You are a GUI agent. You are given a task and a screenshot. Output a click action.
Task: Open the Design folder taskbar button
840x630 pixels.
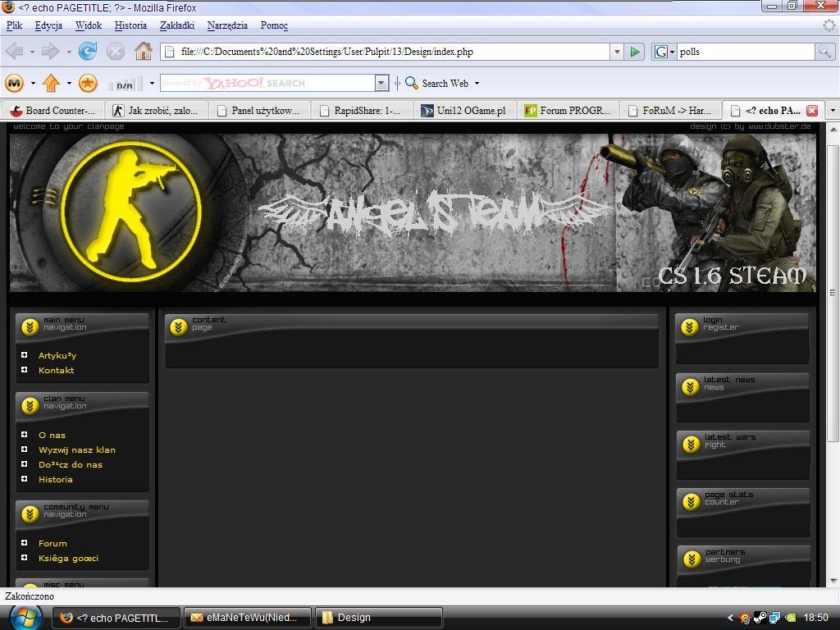click(379, 618)
